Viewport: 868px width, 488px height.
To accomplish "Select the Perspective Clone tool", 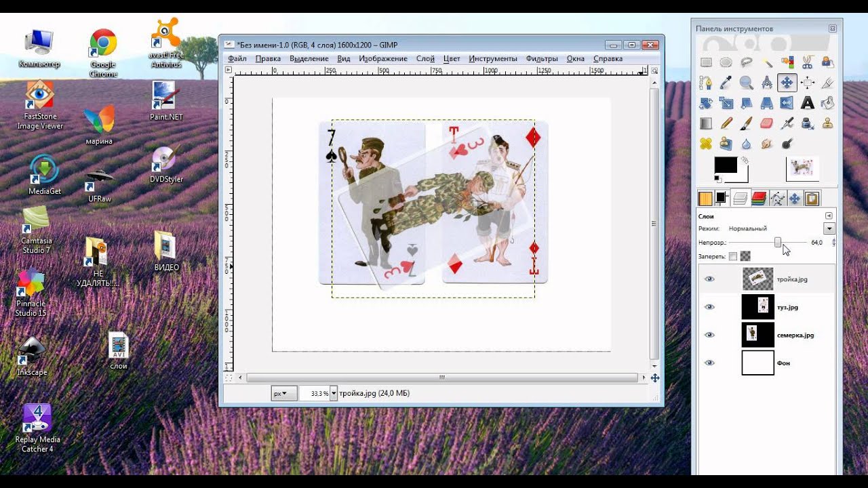I will [726, 144].
